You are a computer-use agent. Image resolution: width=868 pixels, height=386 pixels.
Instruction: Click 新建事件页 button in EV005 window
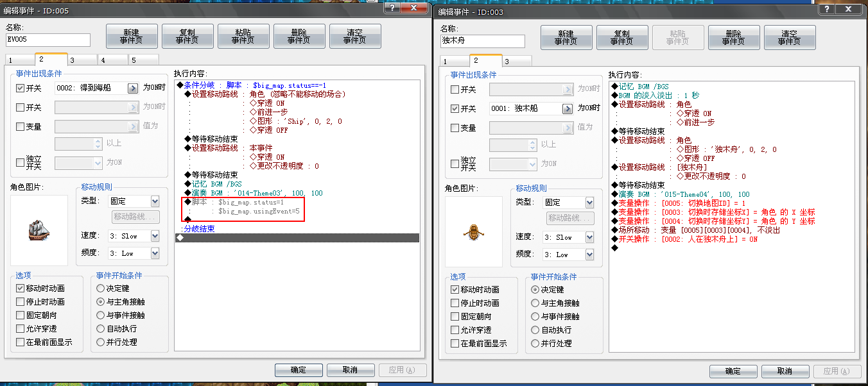click(x=132, y=36)
